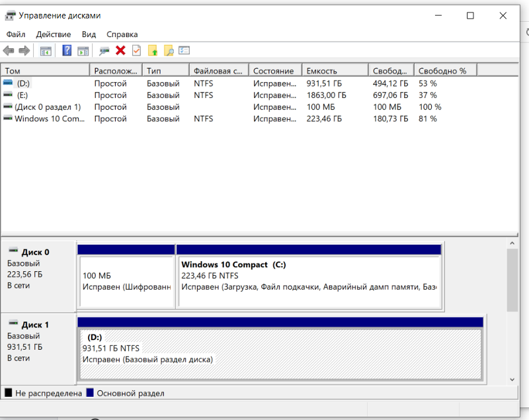
Task: Open the Справка menu
Action: pos(122,34)
